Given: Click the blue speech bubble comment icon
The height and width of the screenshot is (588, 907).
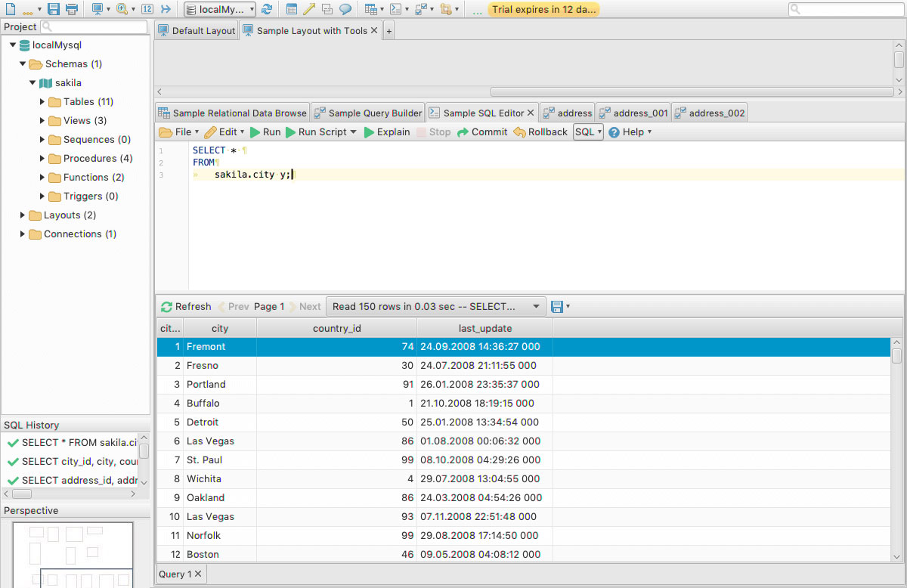Looking at the screenshot, I should point(345,9).
